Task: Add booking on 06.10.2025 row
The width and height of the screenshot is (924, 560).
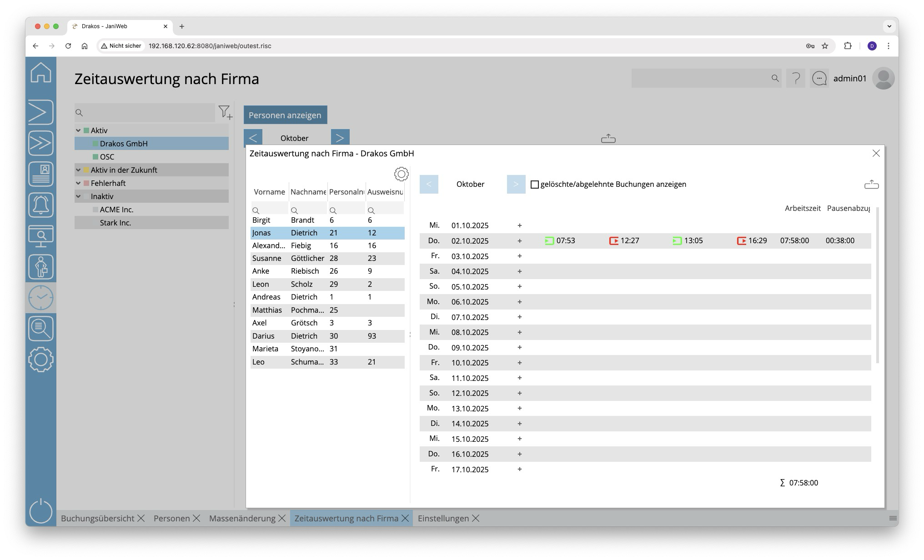Action: (x=519, y=302)
